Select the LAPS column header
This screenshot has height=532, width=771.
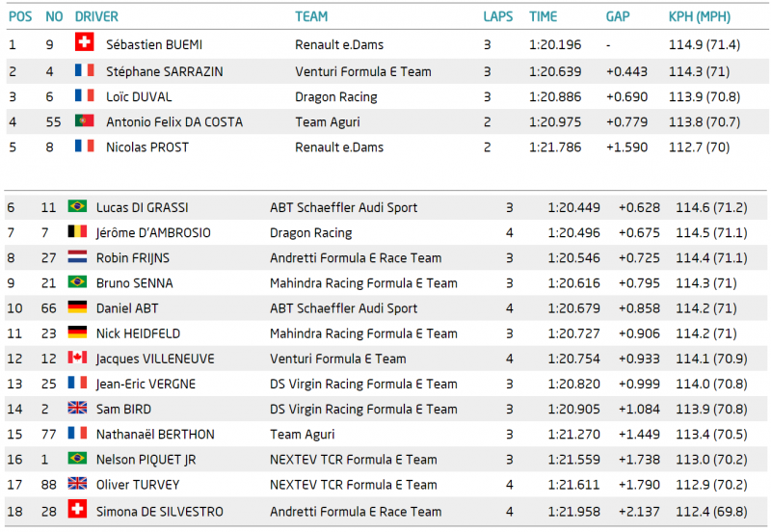point(497,16)
